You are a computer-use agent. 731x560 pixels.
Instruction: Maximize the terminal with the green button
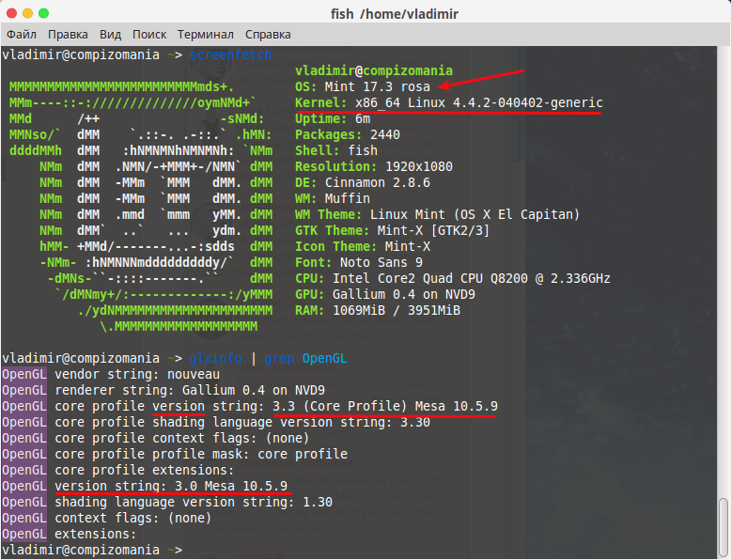point(43,13)
